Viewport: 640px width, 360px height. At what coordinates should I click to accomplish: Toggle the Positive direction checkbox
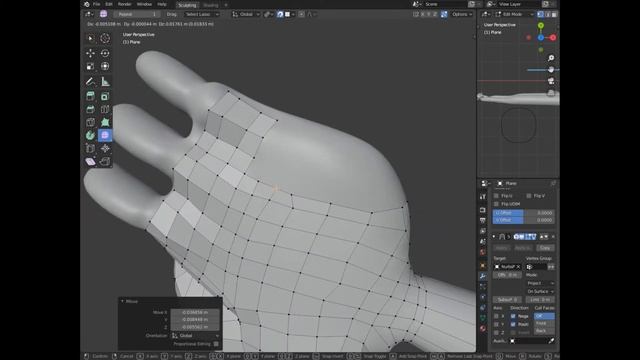tap(513, 324)
